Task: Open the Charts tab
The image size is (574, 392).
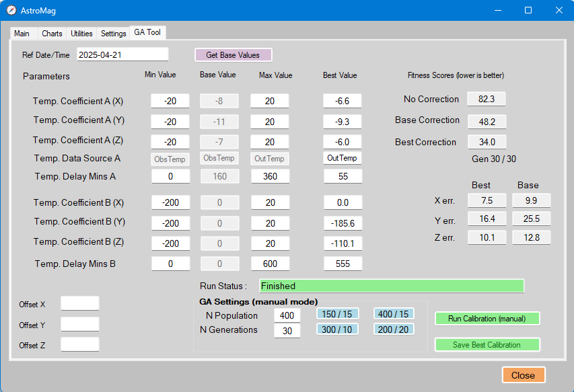Action: (52, 33)
